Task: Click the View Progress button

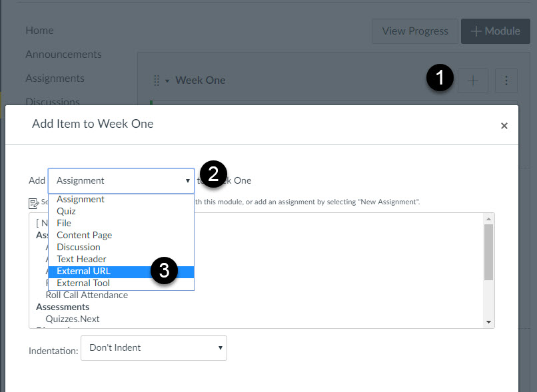Action: point(414,31)
